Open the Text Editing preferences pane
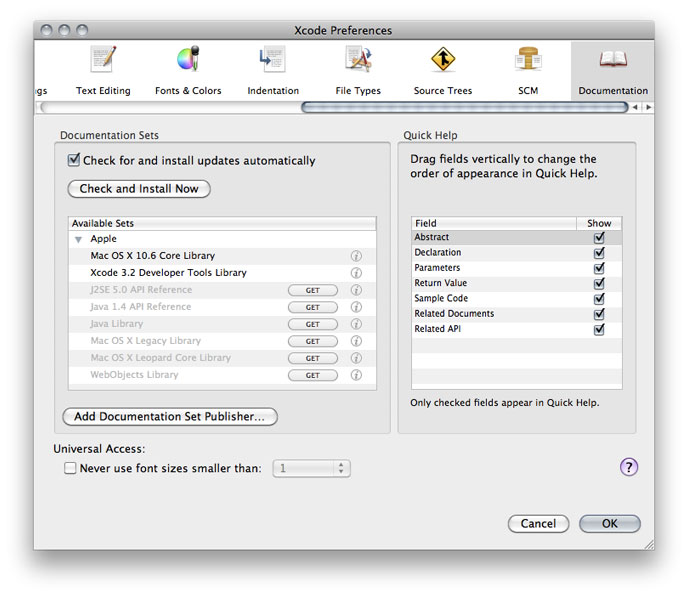Viewport: 688px width, 596px height. [103, 68]
